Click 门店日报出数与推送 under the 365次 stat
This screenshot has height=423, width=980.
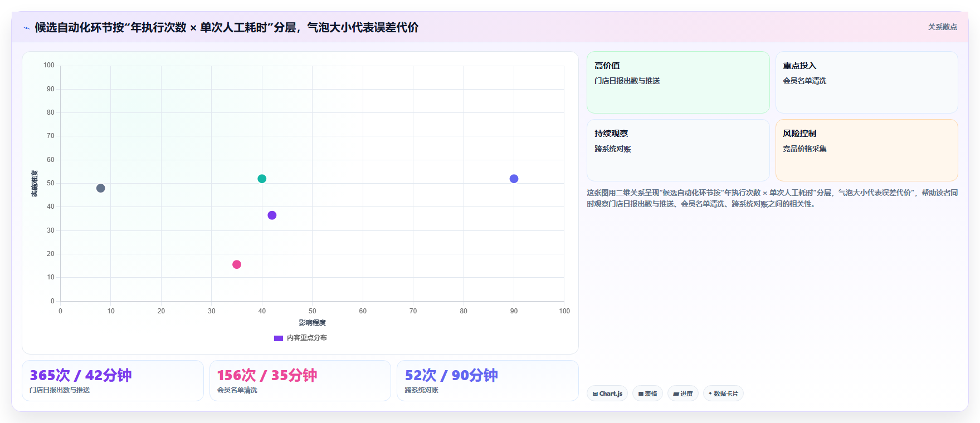(x=60, y=390)
